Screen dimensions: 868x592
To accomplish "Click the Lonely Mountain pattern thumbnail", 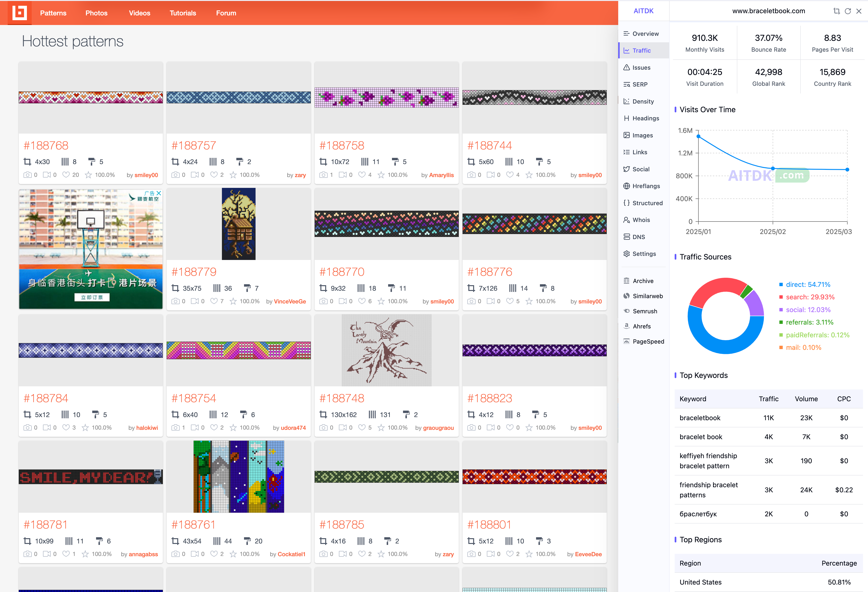I will 386,350.
